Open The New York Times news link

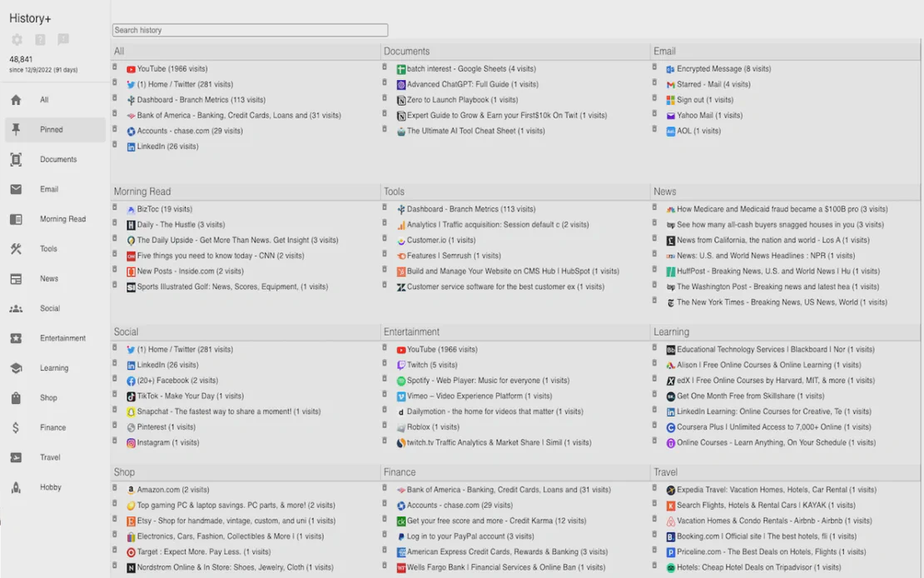coord(782,302)
